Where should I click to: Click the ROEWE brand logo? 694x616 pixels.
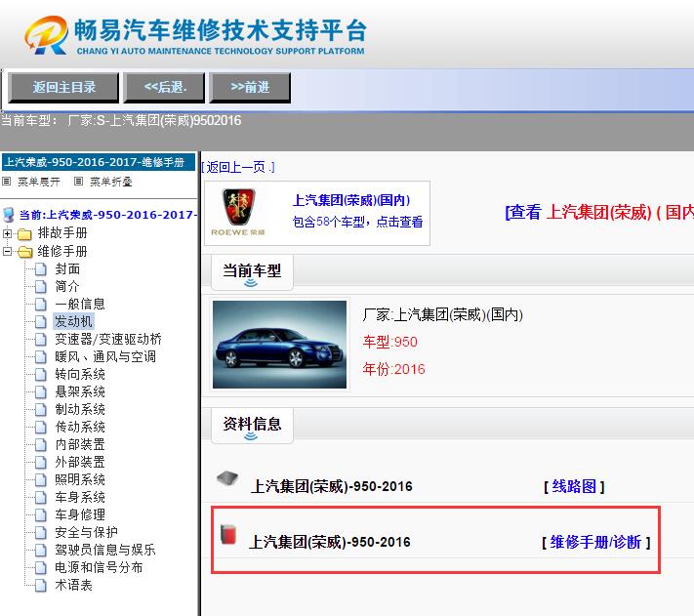238,212
